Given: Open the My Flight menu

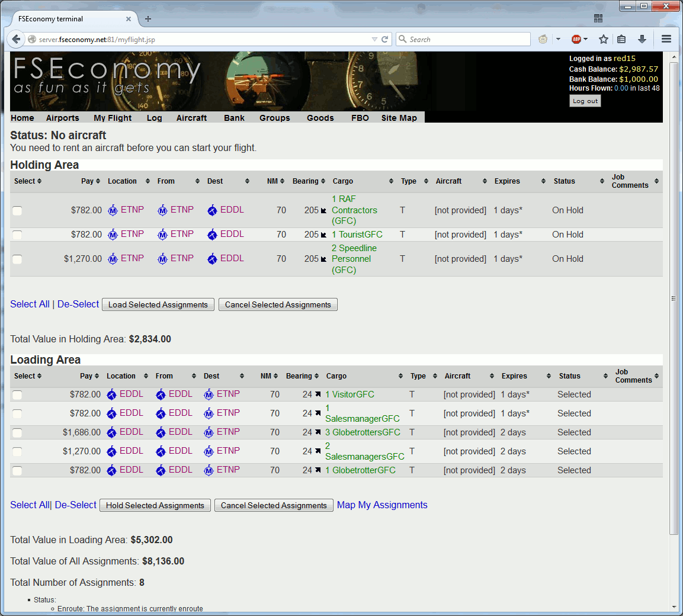Looking at the screenshot, I should point(113,118).
